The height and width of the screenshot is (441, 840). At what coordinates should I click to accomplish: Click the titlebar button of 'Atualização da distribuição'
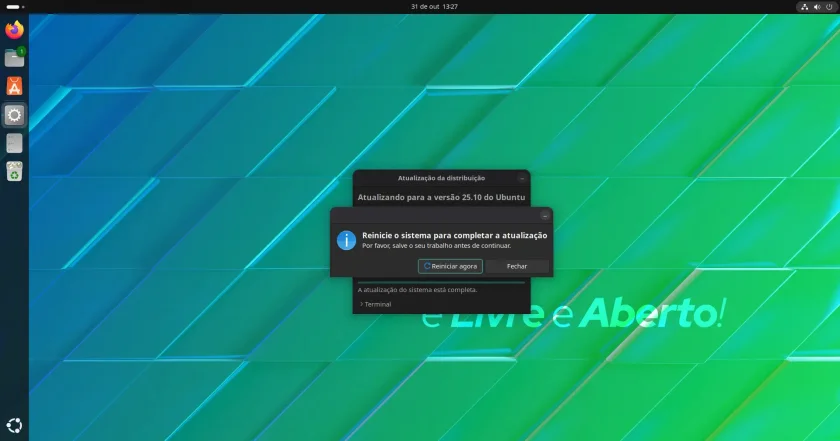coord(522,178)
